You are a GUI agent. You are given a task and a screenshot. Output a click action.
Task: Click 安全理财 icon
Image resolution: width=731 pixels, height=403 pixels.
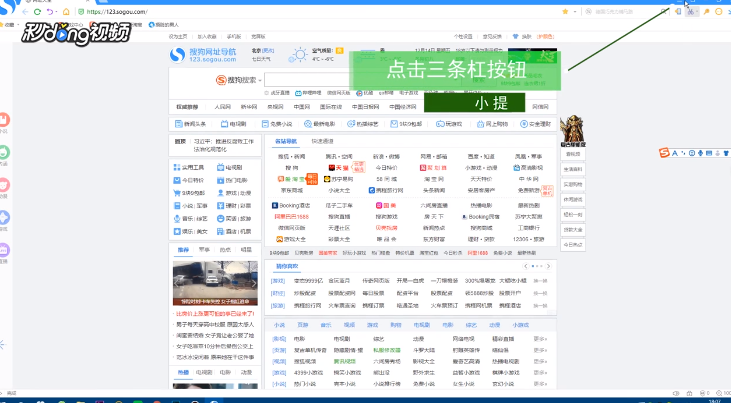point(524,124)
